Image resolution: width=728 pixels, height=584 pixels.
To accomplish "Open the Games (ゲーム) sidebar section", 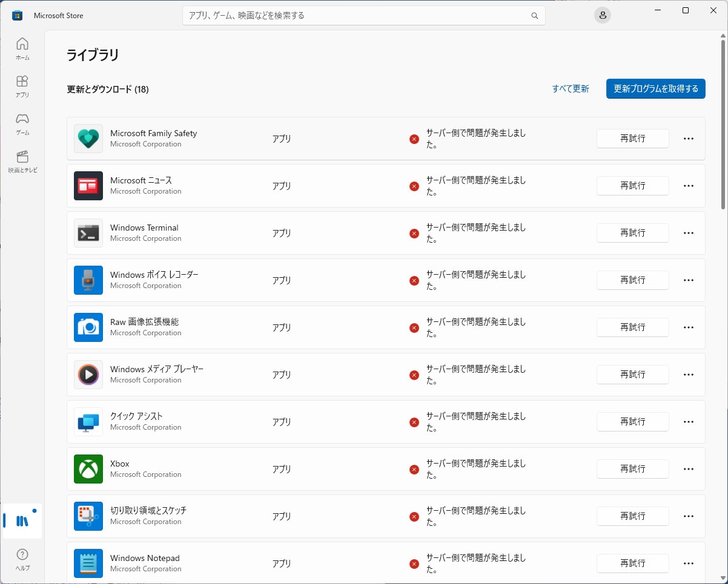I will click(x=22, y=124).
